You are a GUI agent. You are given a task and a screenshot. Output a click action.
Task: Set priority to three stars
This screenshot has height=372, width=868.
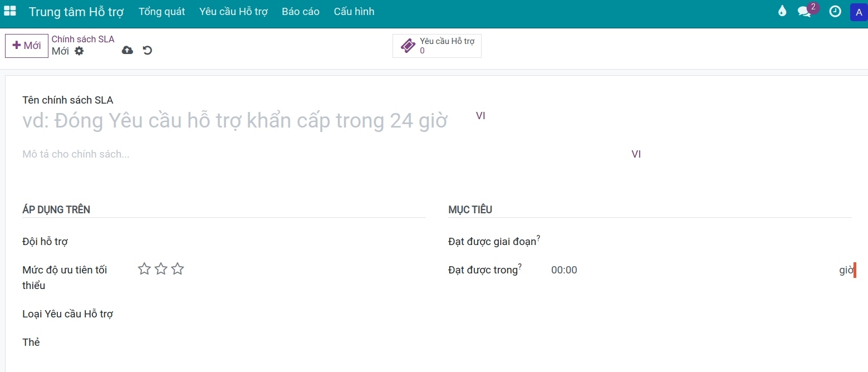(178, 269)
